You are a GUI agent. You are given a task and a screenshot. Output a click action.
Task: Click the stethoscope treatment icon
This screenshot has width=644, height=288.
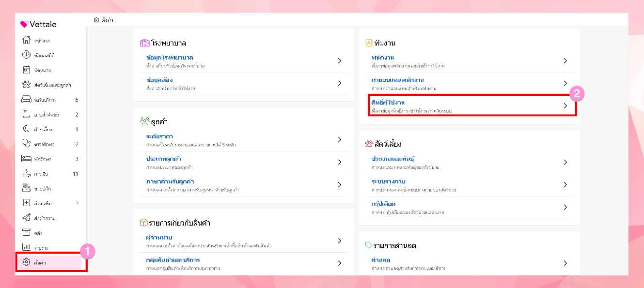[27, 144]
